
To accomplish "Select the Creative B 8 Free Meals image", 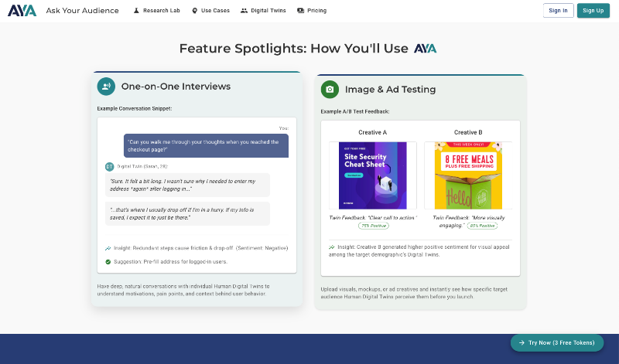I will 467,175.
